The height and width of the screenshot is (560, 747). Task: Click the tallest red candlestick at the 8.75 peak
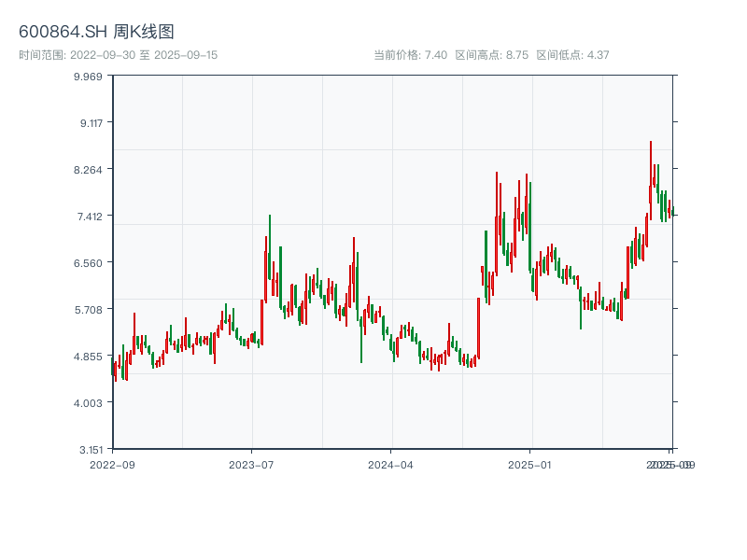pos(651,180)
